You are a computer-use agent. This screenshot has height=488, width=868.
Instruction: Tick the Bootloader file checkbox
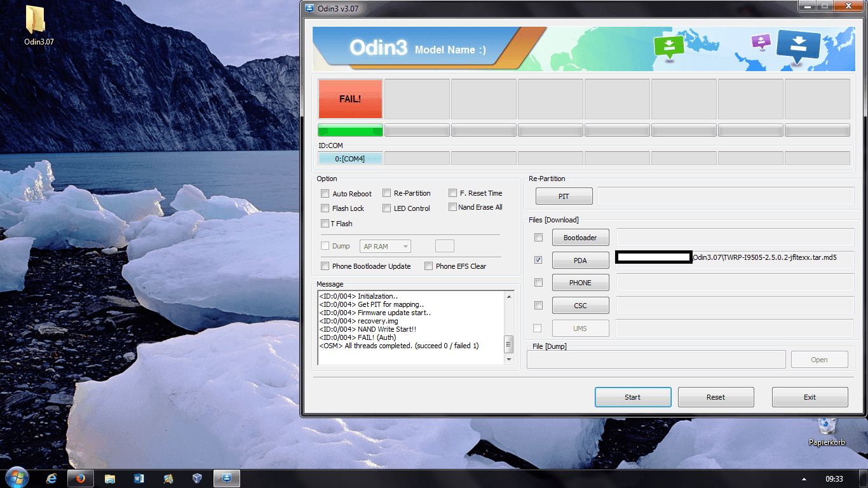point(538,238)
